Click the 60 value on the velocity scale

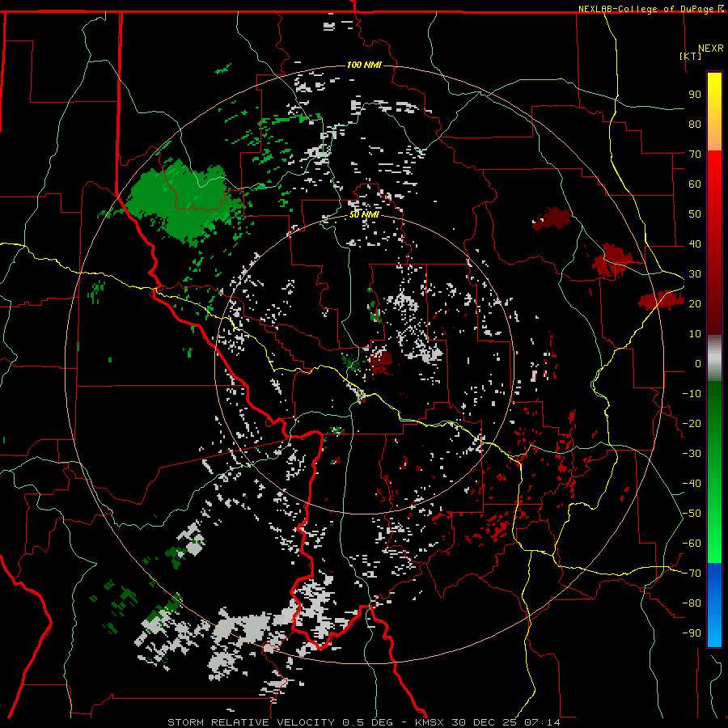pos(695,184)
